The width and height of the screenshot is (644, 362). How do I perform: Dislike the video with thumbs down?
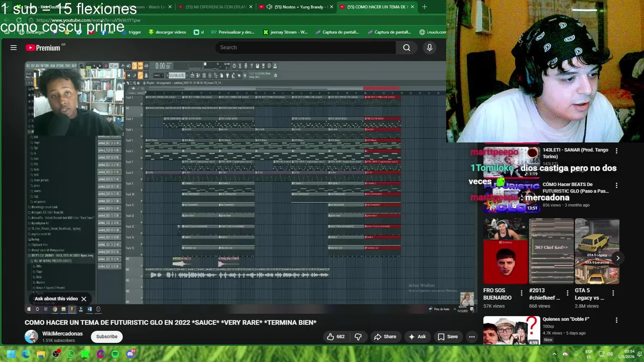click(358, 337)
